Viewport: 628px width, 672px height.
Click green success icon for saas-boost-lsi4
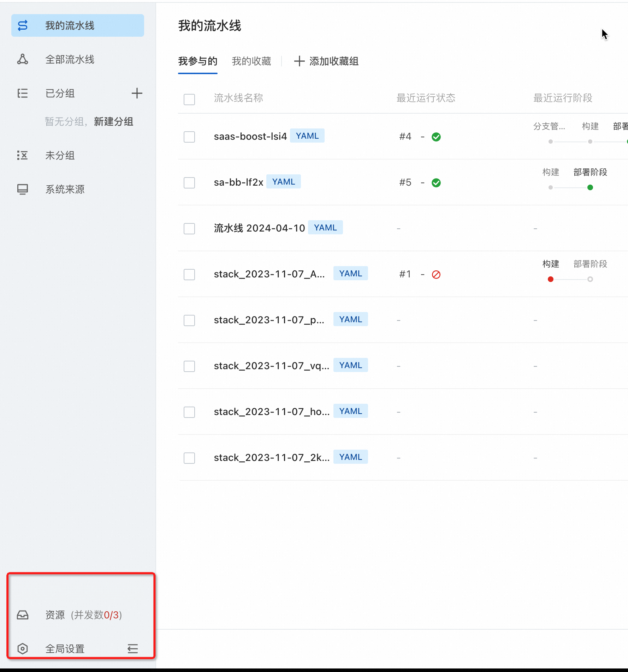[436, 137]
